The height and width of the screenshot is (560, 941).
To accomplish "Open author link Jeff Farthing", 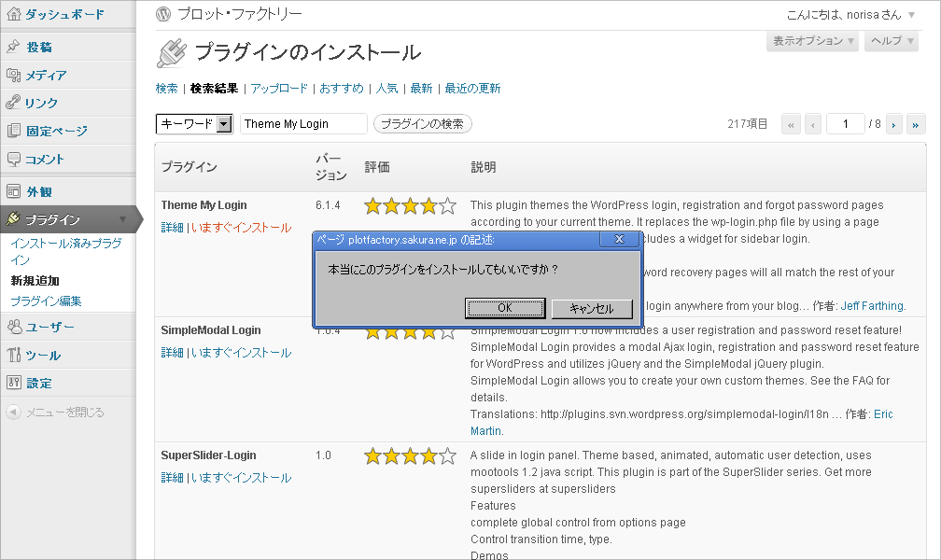I will pos(872,306).
